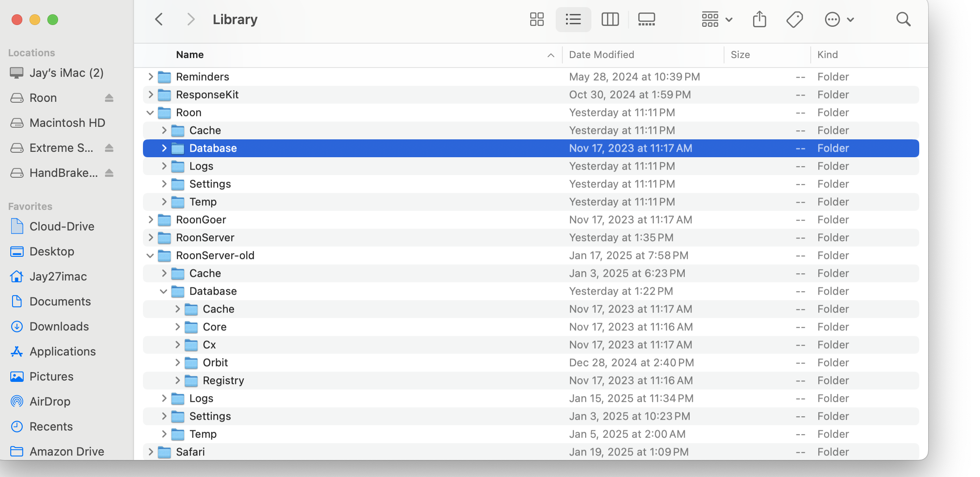Open Cloud-Drive favorite

click(53, 226)
